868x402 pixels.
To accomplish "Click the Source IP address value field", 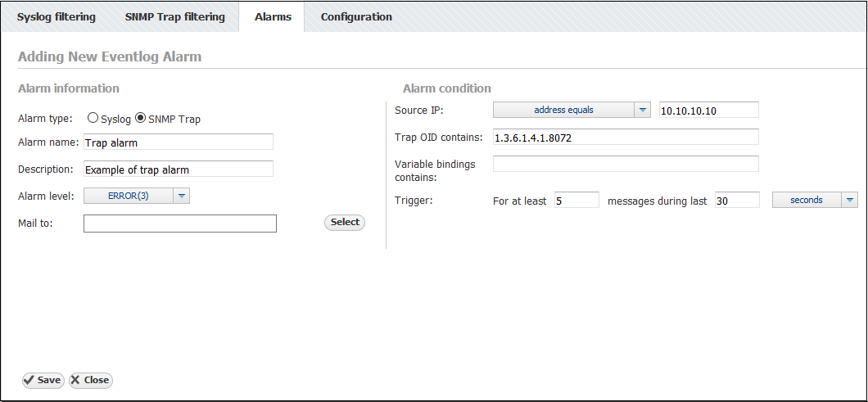I will click(x=708, y=110).
